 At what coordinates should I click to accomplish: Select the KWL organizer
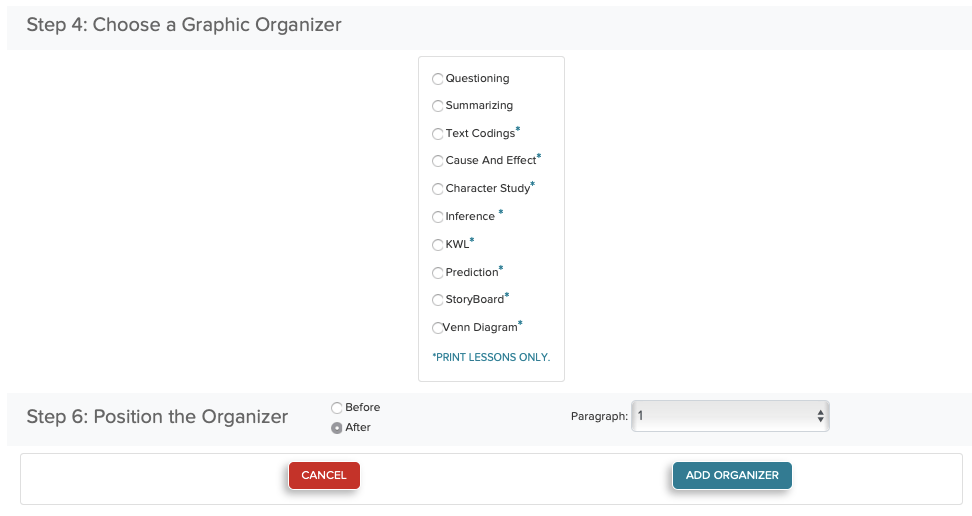click(438, 245)
